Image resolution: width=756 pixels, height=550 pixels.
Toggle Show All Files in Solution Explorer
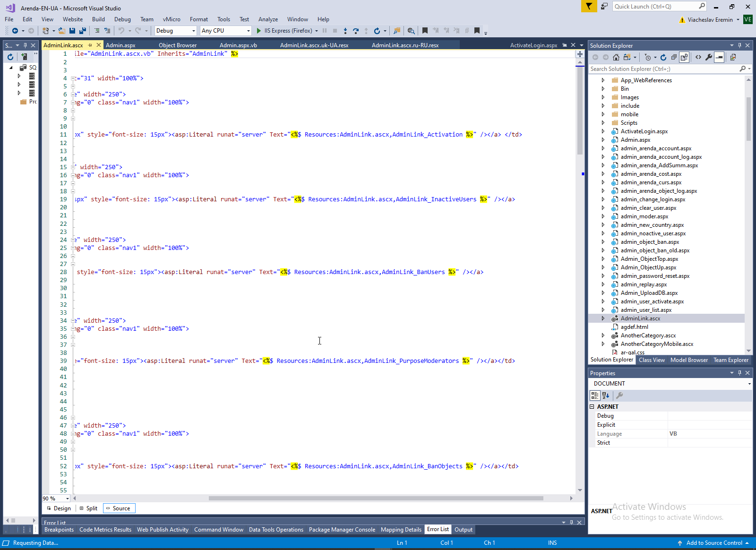pos(684,57)
